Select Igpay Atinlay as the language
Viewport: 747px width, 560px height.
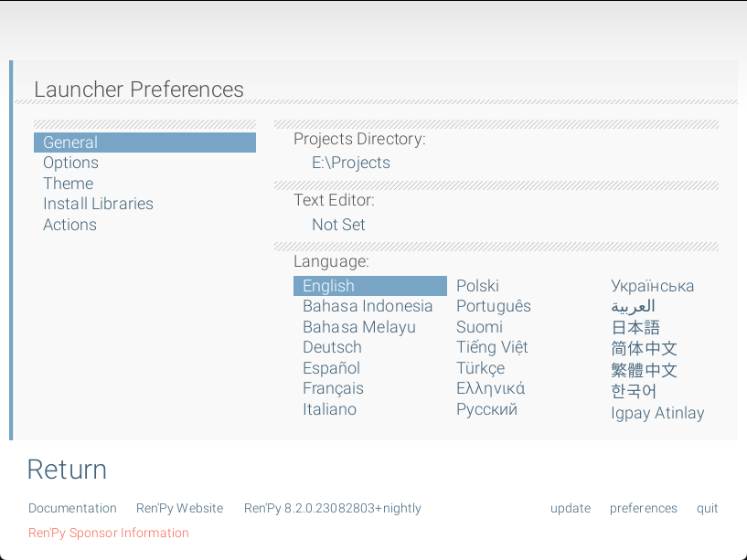(x=657, y=413)
